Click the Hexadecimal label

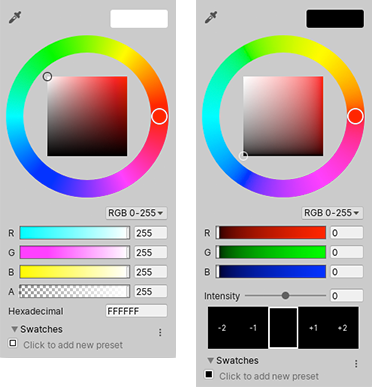click(36, 311)
